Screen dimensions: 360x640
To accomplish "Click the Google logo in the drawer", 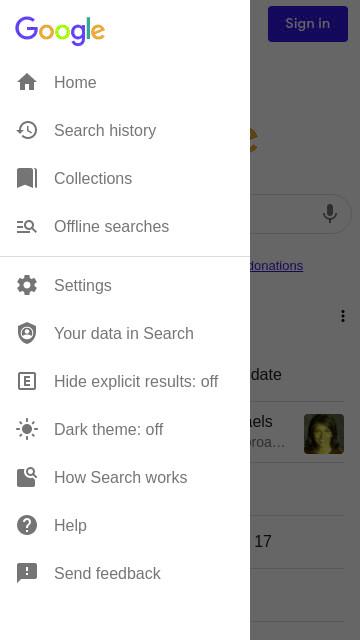I will coord(60,31).
